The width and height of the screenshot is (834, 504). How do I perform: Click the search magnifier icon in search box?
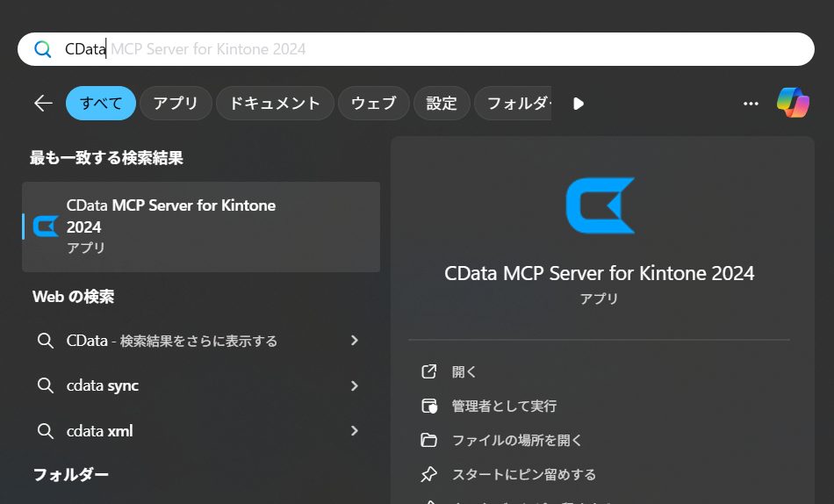[x=42, y=49]
